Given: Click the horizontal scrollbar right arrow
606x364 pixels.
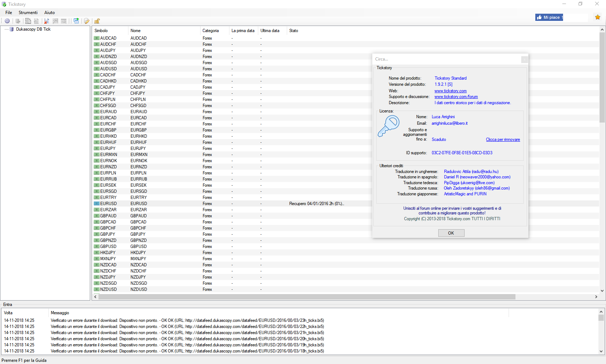Looking at the screenshot, I should 596,297.
